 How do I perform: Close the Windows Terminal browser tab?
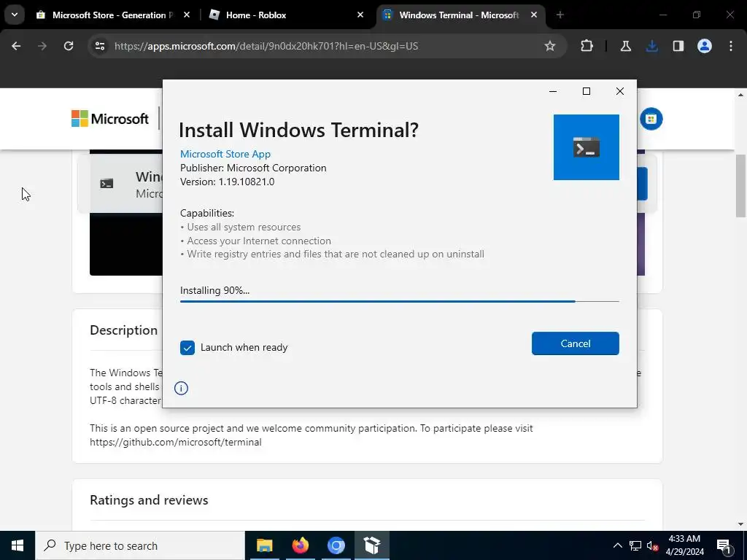coord(534,15)
